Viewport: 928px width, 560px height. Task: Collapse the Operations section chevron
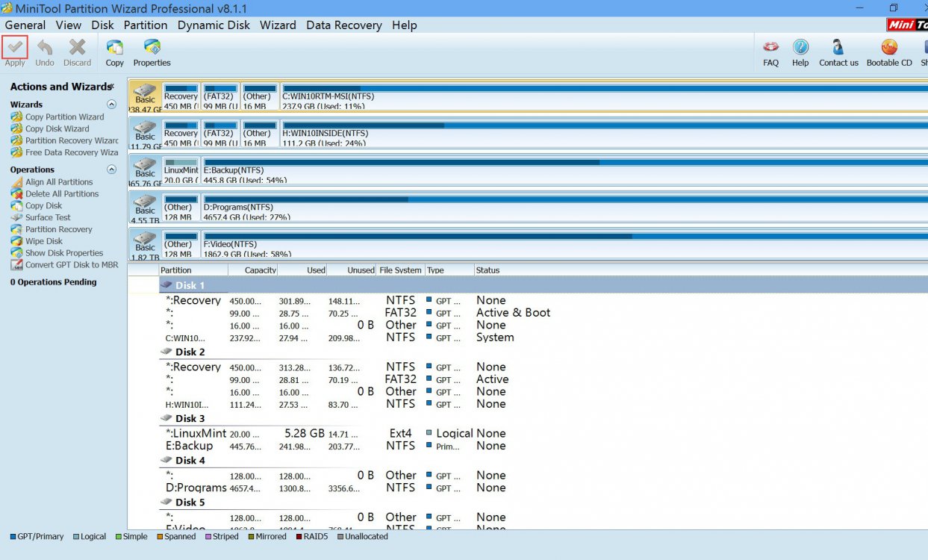coord(112,169)
